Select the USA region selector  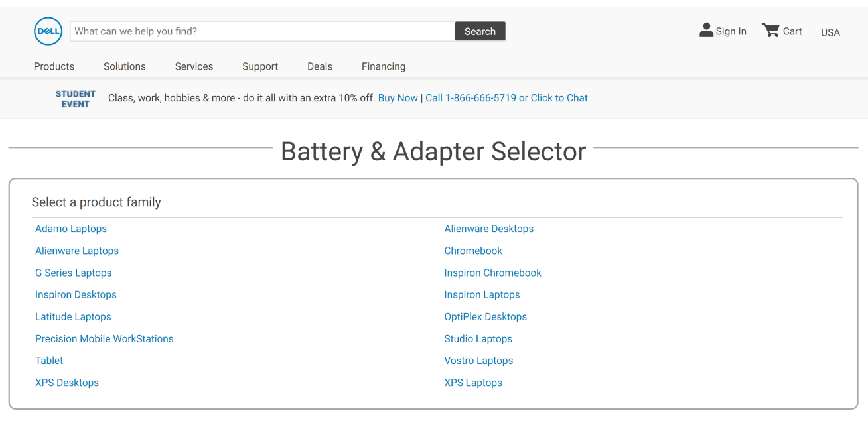(x=830, y=32)
